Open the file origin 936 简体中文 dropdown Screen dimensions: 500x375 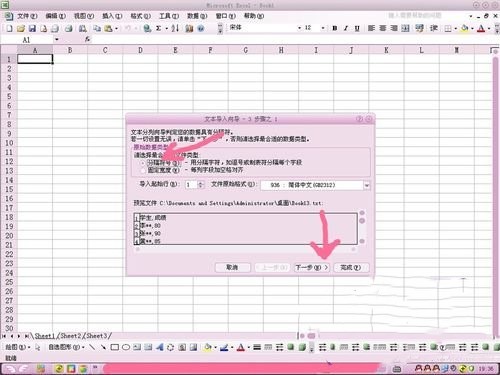click(367, 185)
